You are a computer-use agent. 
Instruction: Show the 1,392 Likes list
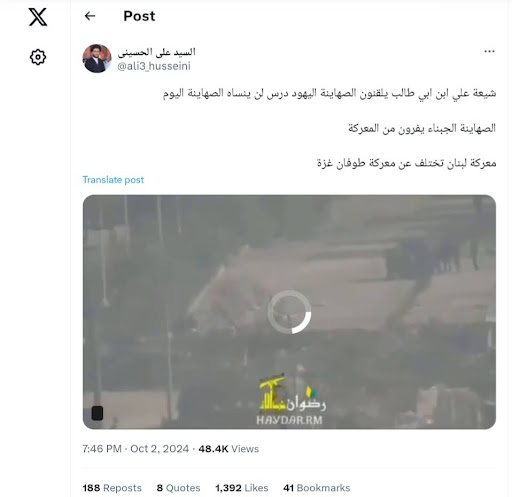(242, 488)
